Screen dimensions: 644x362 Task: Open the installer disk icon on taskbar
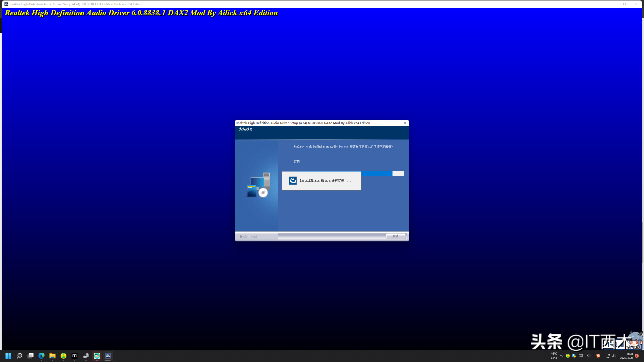[x=86, y=356]
